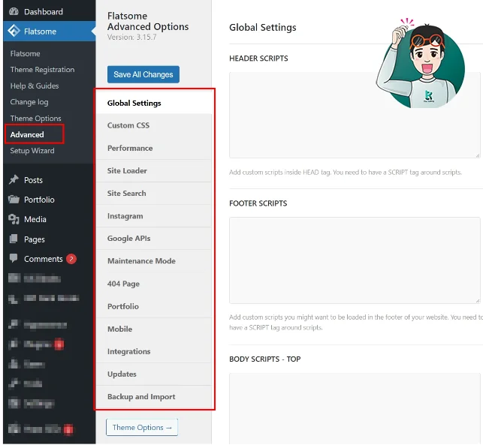Click the 'Add custom scripts inside HEAD tag' hint

point(346,173)
